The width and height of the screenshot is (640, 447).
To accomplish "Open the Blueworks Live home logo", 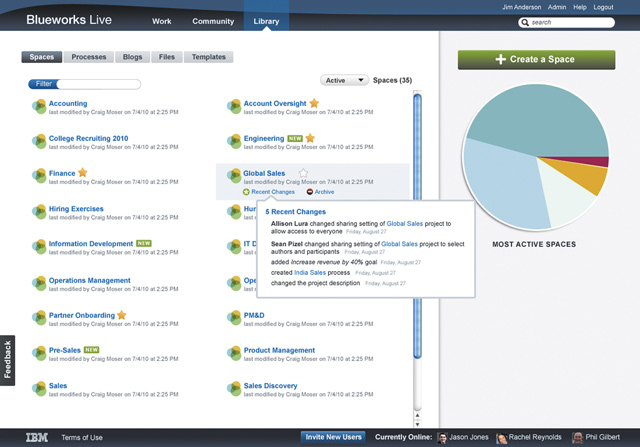I will [69, 20].
